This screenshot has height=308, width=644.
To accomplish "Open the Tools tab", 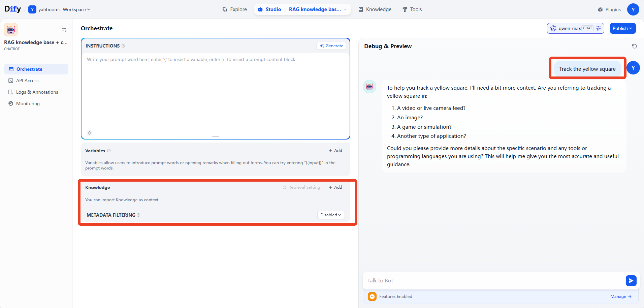I will click(412, 9).
